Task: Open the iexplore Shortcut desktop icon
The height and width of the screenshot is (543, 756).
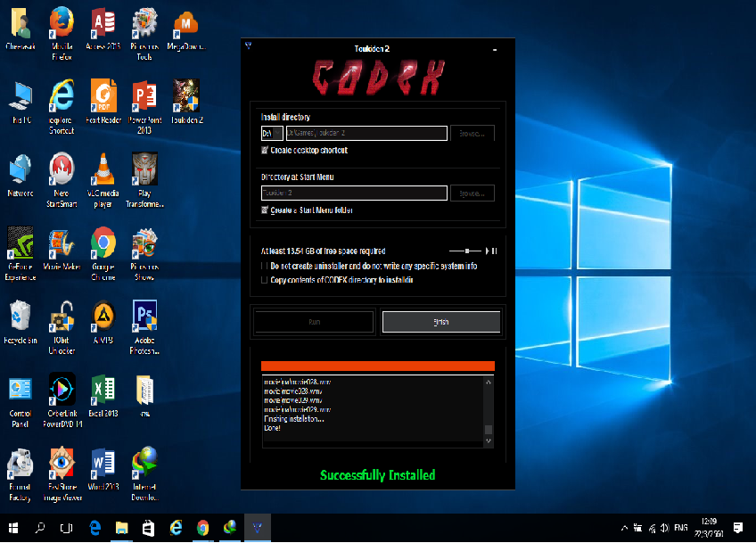Action: (62, 107)
